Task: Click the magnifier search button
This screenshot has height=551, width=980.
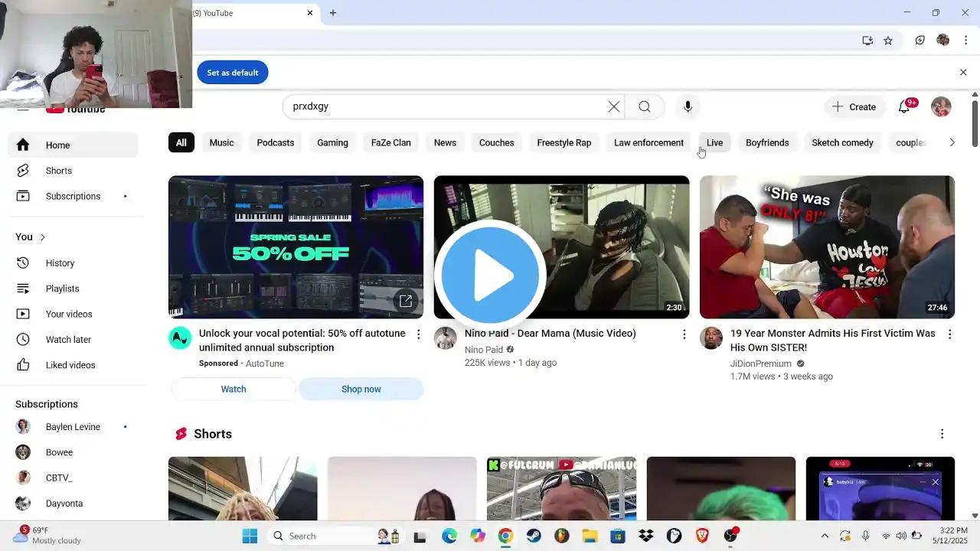Action: (x=645, y=106)
